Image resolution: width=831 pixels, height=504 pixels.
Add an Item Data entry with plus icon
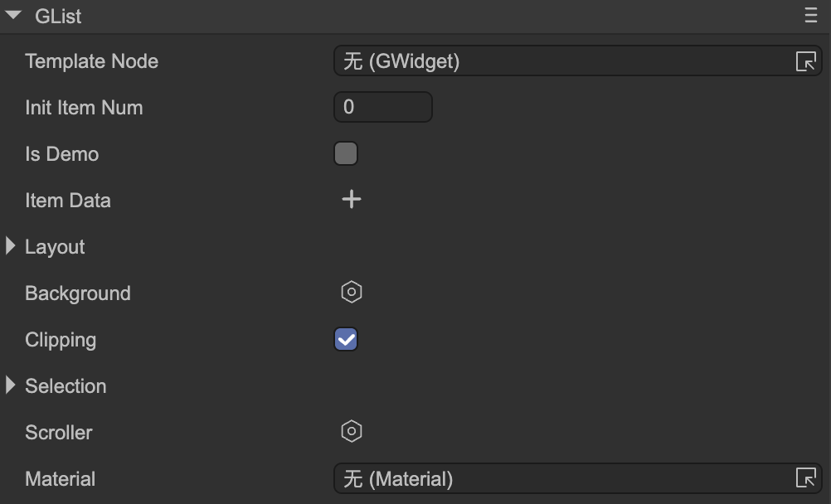[352, 200]
